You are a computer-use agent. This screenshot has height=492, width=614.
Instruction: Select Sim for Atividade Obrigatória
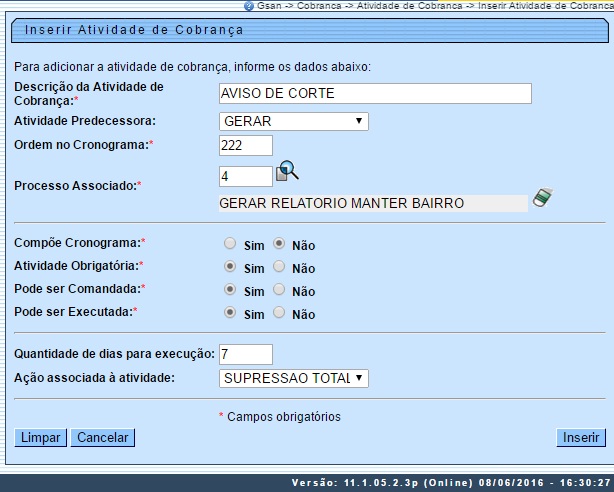tap(230, 266)
